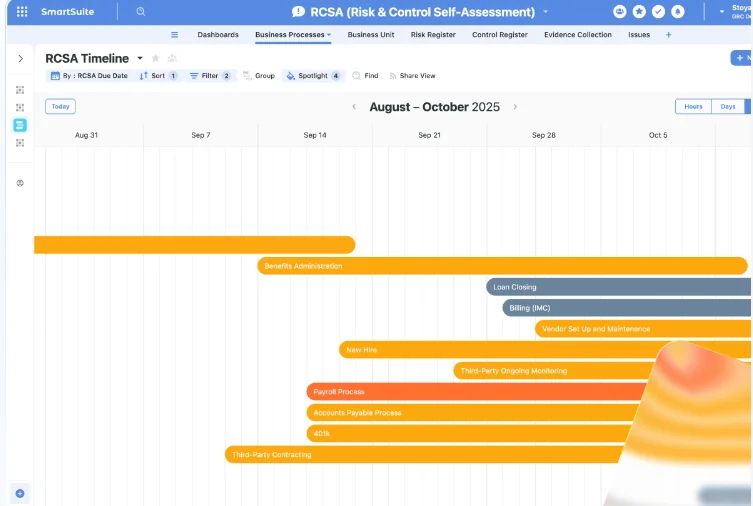Click the blue add new record button
This screenshot has height=506, width=753.
(x=741, y=58)
